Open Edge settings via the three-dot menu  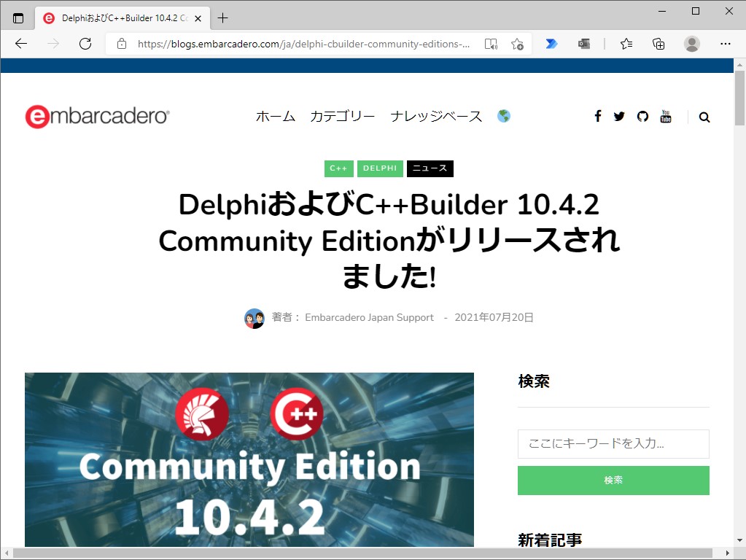point(726,44)
